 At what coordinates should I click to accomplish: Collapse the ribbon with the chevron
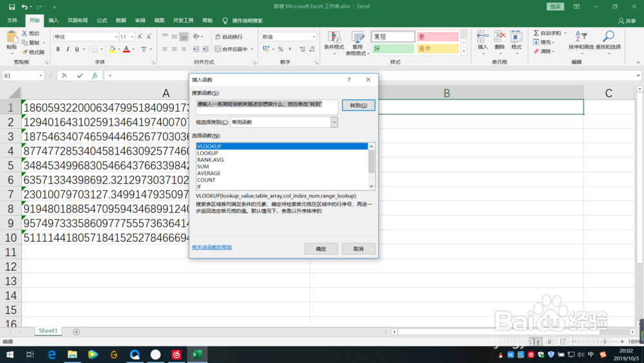click(638, 62)
